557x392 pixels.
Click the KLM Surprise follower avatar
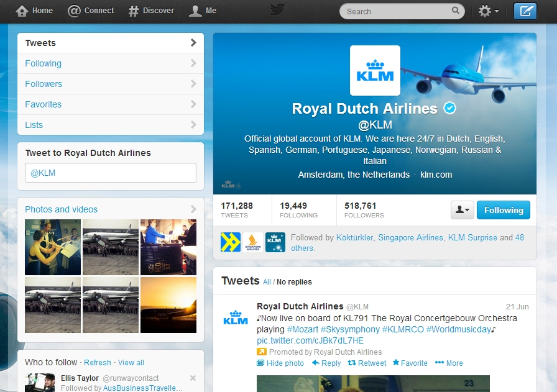click(275, 242)
